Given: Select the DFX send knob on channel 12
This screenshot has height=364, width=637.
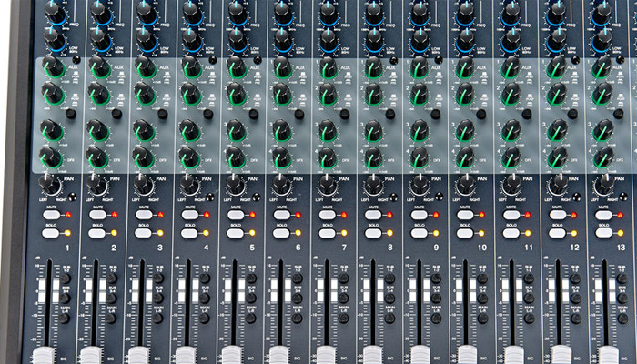Looking at the screenshot, I should tap(557, 157).
